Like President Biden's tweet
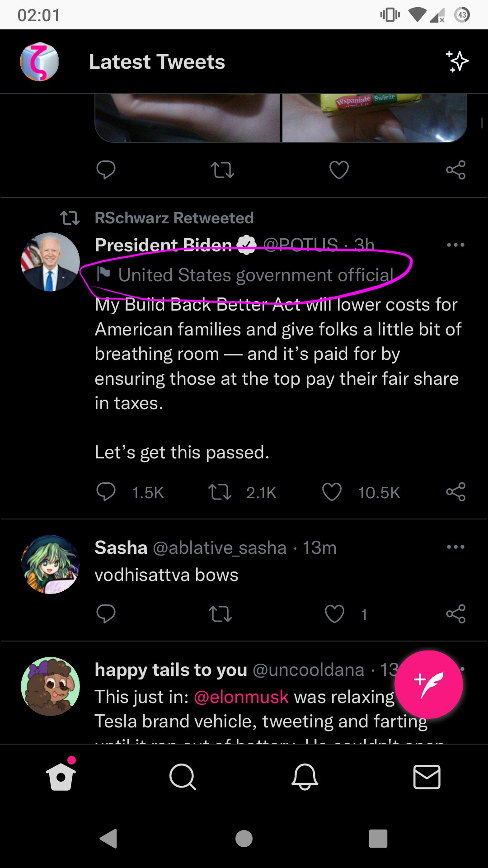The height and width of the screenshot is (868, 488). pyautogui.click(x=332, y=492)
